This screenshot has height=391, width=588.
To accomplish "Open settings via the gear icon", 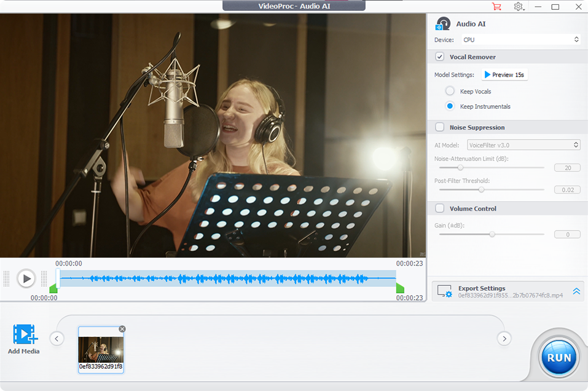I will 519,7.
